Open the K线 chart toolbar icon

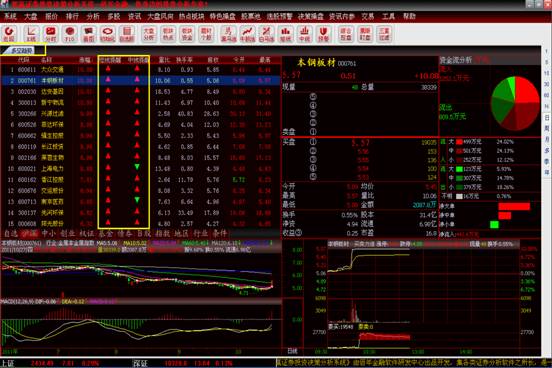[31, 34]
